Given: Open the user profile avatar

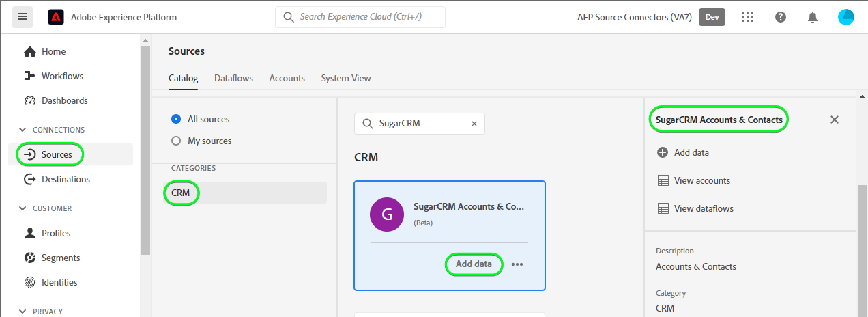Looking at the screenshot, I should pyautogui.click(x=846, y=17).
